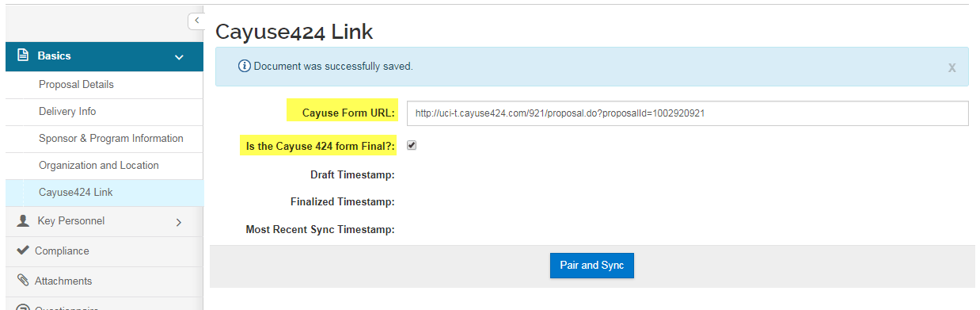Expand the Key Personnel section arrow

178,222
